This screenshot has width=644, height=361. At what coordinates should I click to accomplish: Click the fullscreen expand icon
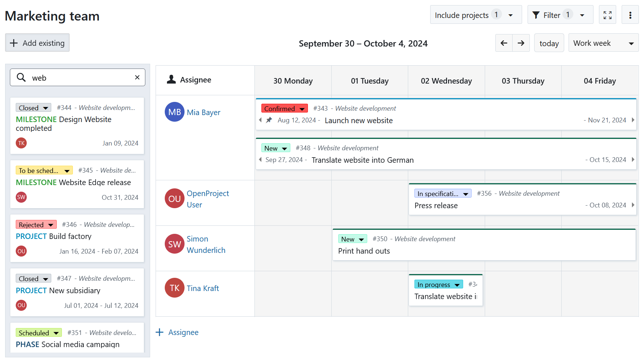pyautogui.click(x=607, y=15)
